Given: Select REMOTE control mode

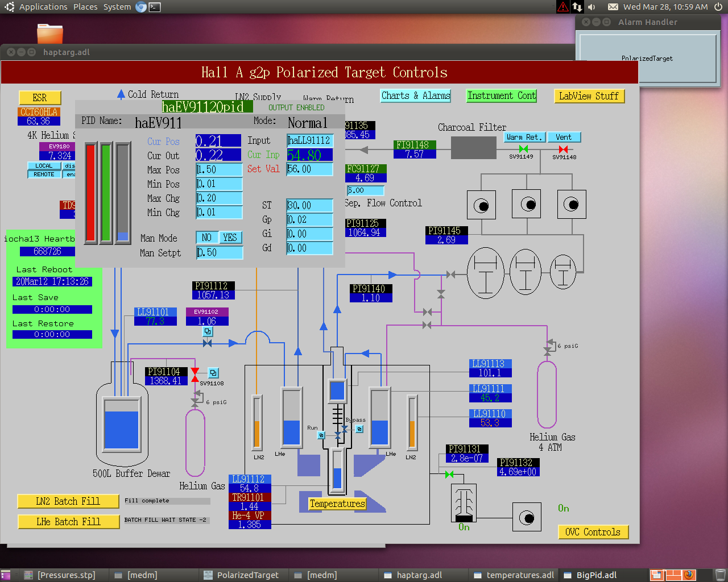Looking at the screenshot, I should [44, 174].
